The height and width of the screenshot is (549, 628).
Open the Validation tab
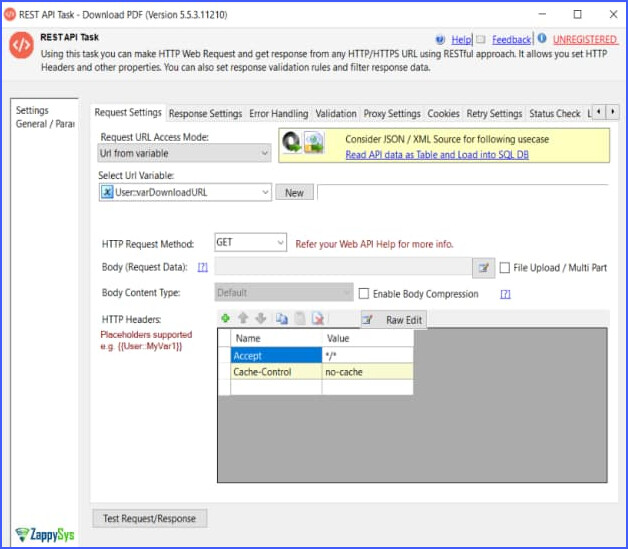336,114
